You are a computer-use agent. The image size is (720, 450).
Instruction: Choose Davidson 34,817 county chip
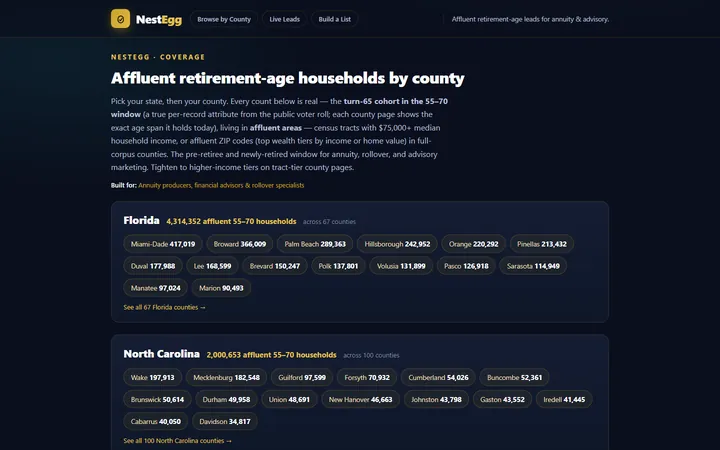point(225,422)
